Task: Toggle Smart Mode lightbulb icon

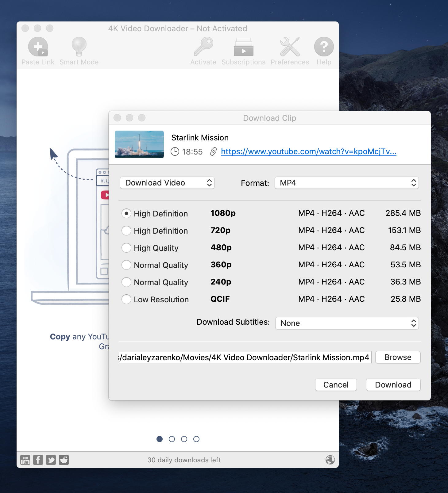Action: pyautogui.click(x=79, y=47)
